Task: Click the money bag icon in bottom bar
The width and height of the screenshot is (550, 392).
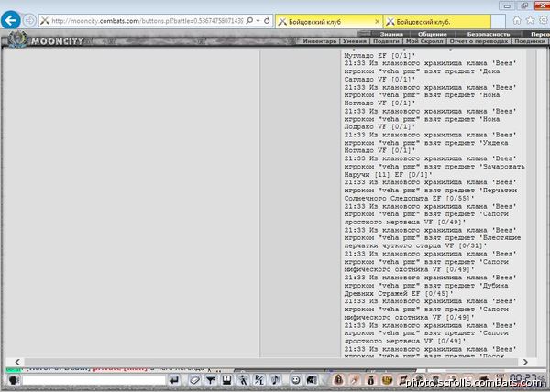Action: coord(371,379)
